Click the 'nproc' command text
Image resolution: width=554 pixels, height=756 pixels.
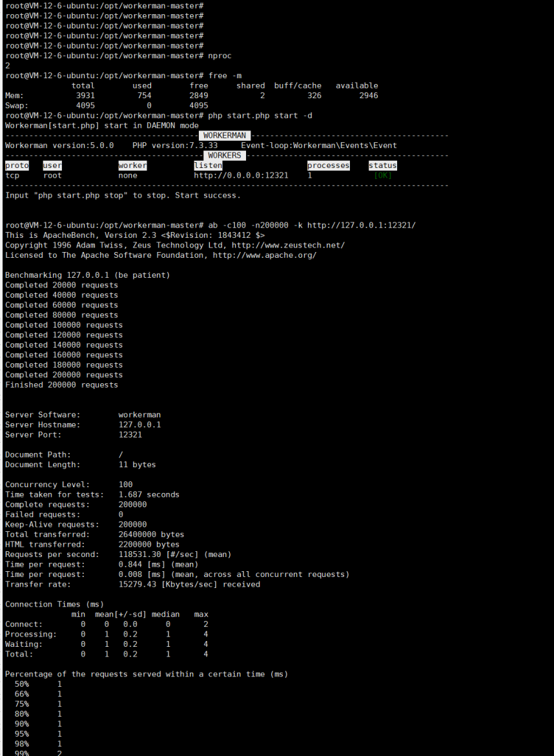tap(220, 56)
